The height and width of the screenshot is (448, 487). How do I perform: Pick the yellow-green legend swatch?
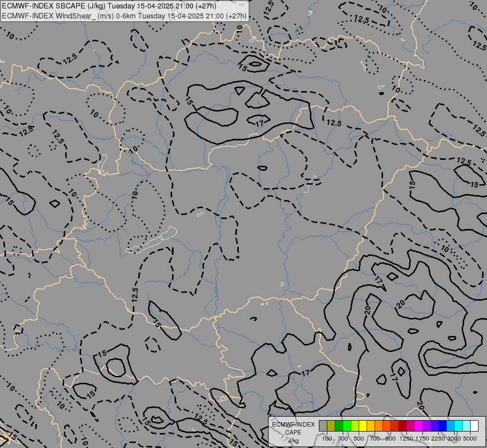click(x=355, y=426)
